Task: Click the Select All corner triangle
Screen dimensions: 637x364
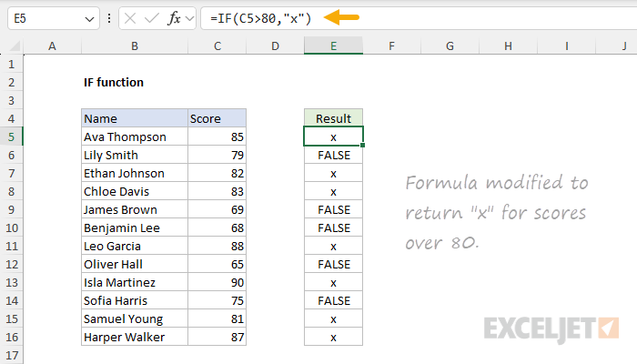Action: pyautogui.click(x=15, y=46)
